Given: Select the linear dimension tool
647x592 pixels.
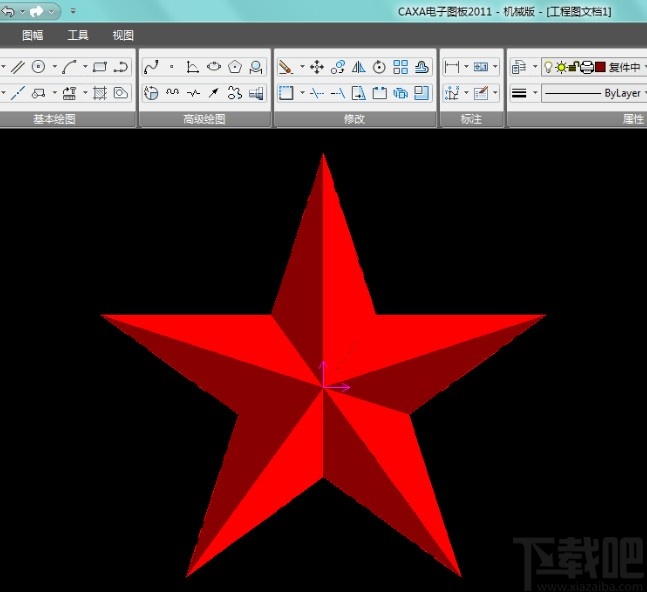Looking at the screenshot, I should [x=452, y=67].
